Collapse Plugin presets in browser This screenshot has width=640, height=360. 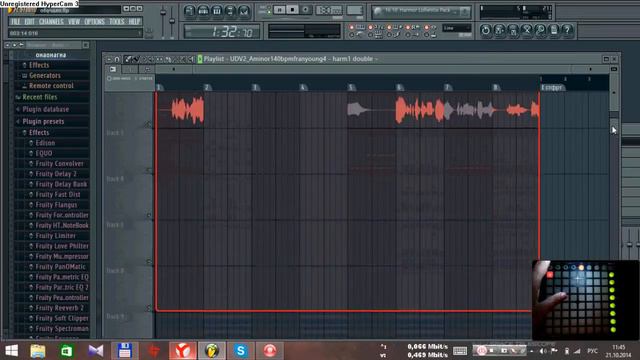coord(43,122)
